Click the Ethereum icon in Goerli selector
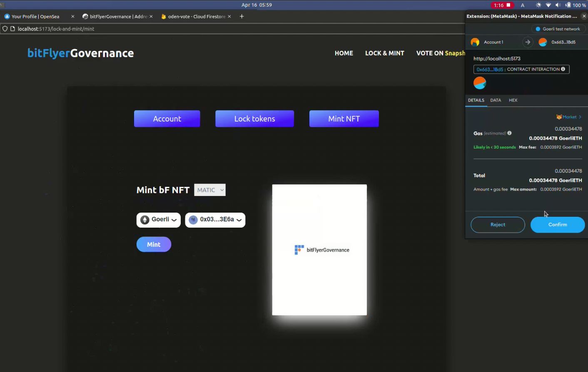Image resolution: width=588 pixels, height=372 pixels. coord(145,220)
